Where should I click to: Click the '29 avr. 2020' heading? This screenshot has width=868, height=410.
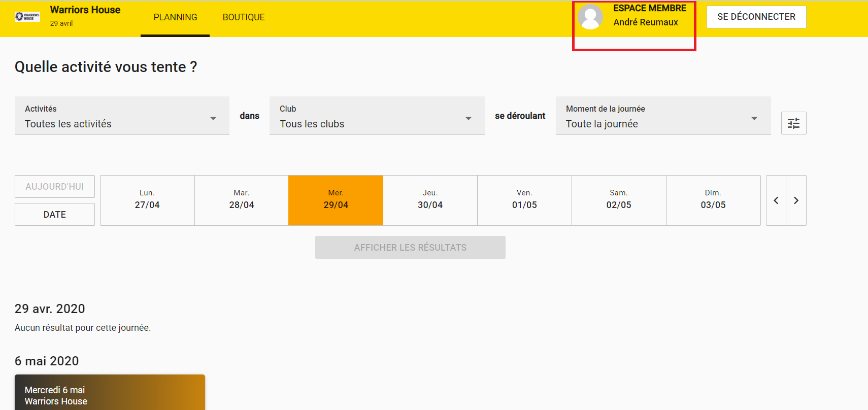coord(50,309)
